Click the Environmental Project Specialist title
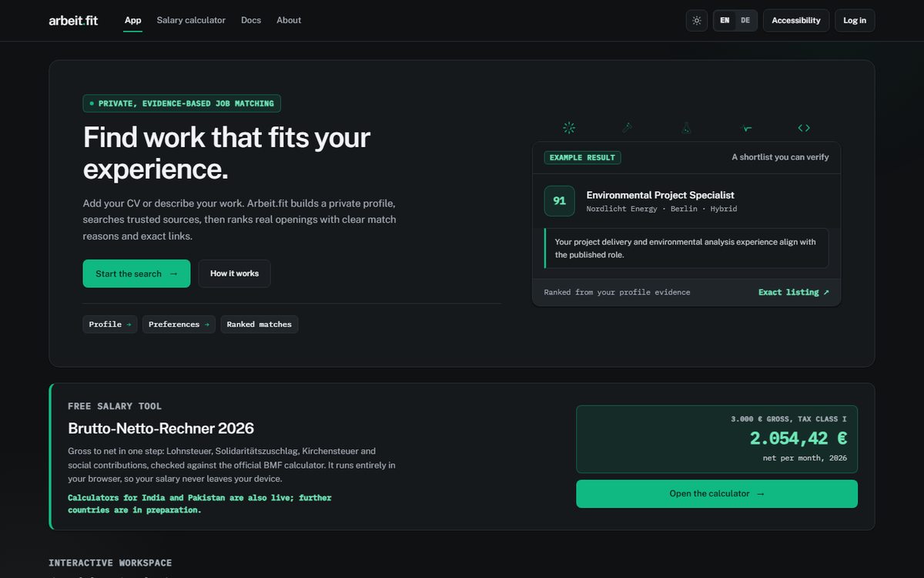This screenshot has width=924, height=578. click(660, 195)
